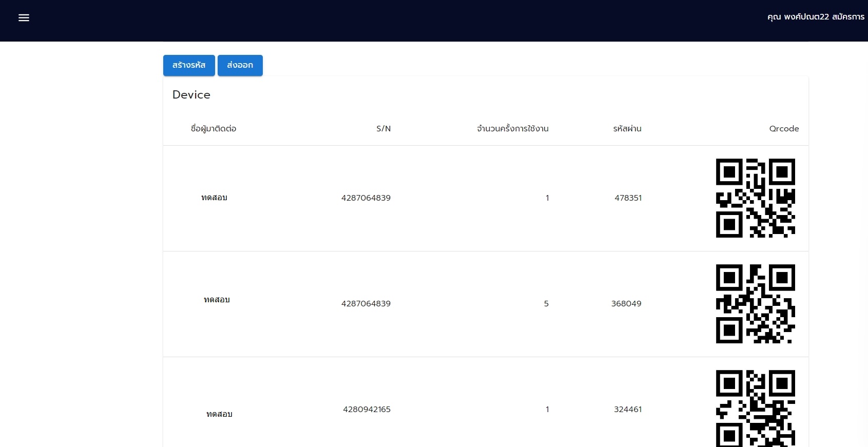Viewport: 868px width, 447px height.
Task: Select the name cell in the 368049 row
Action: (217, 300)
